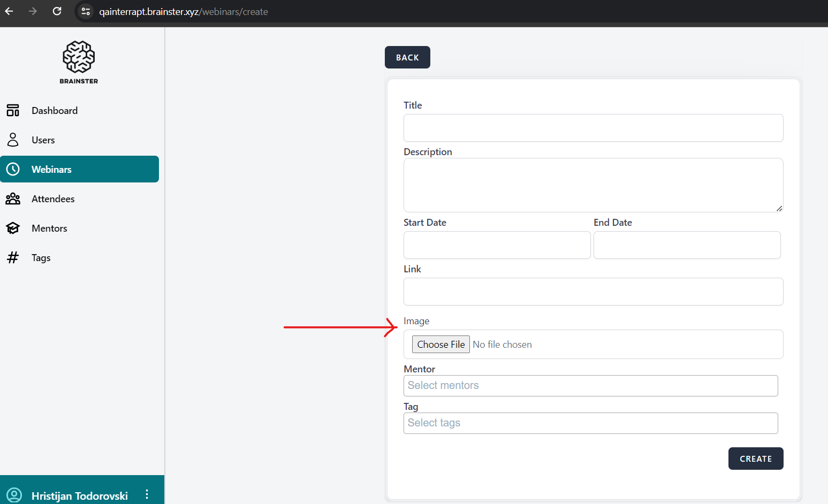
Task: Click the Mentors graduation cap icon
Action: [13, 228]
